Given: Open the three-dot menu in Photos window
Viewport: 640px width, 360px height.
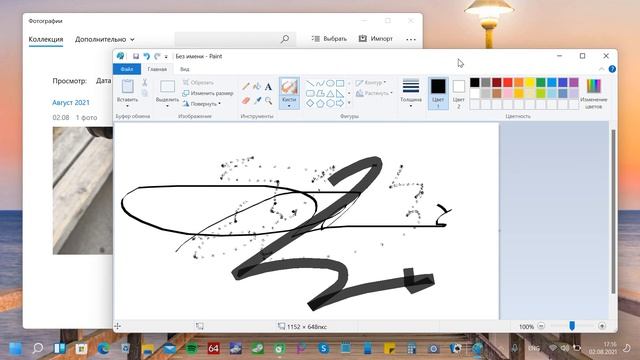Looking at the screenshot, I should point(411,39).
